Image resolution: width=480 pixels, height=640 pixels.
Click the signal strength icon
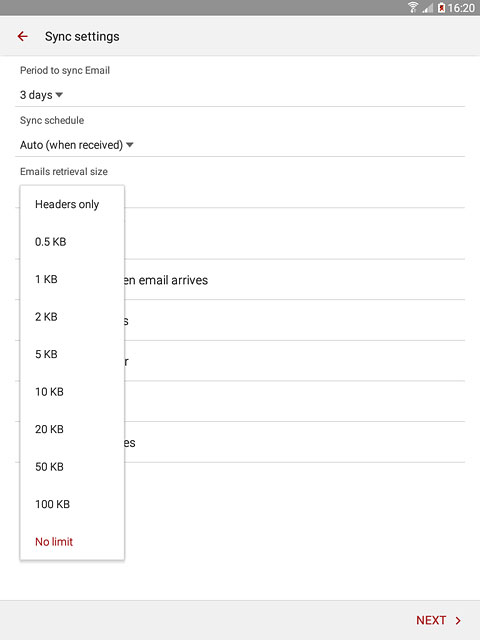tap(427, 7)
